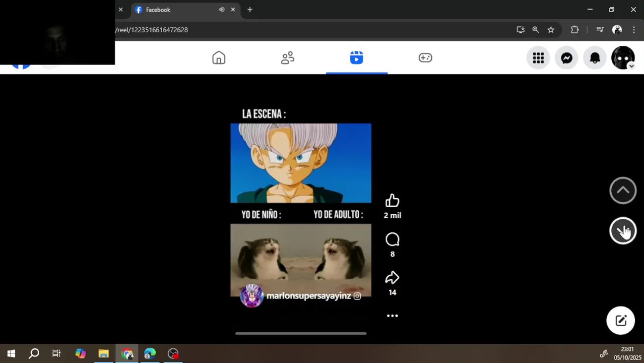Open a new browser tab

[x=249, y=10]
